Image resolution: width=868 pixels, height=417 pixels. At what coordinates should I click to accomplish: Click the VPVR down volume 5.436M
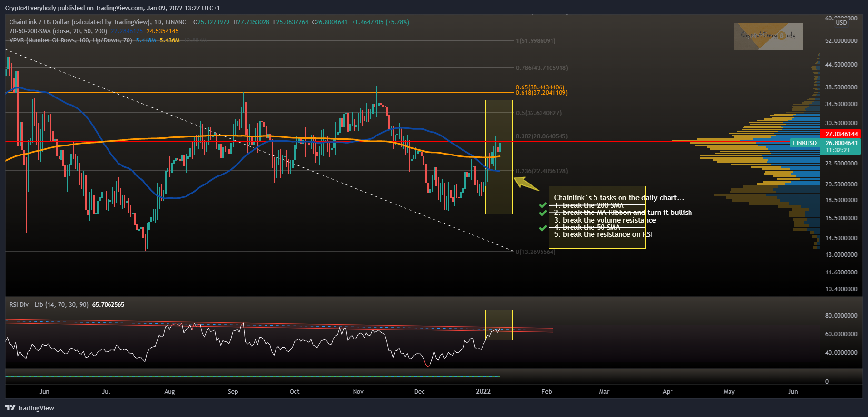point(169,40)
